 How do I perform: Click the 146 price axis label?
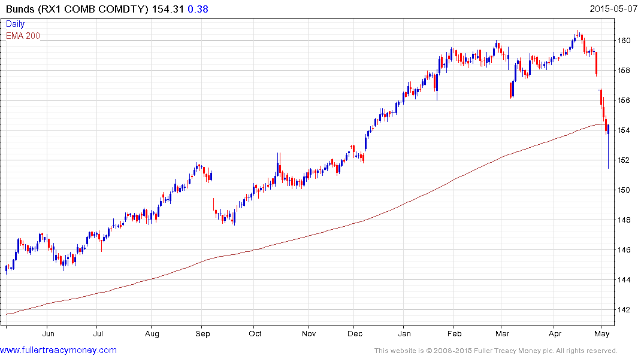[x=624, y=250]
